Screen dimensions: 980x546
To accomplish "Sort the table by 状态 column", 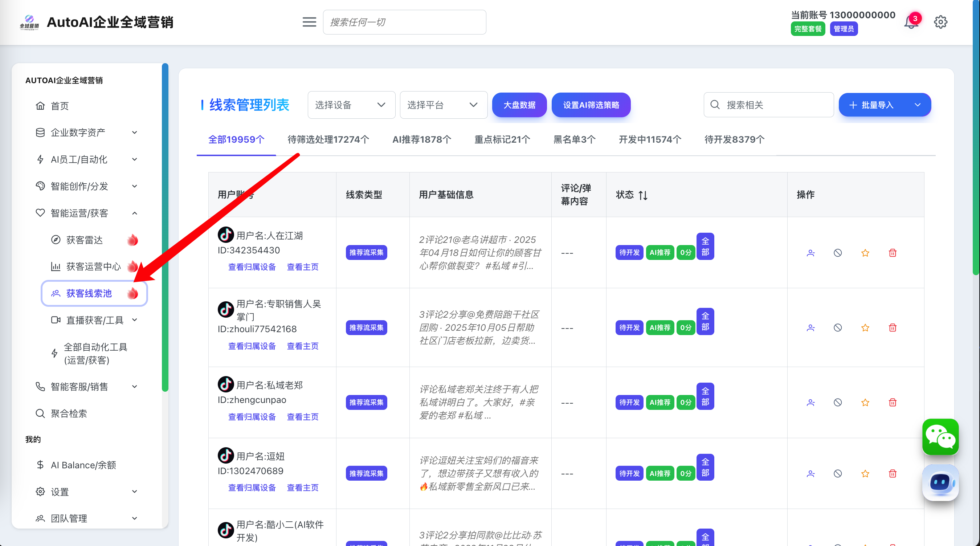I will [x=643, y=195].
